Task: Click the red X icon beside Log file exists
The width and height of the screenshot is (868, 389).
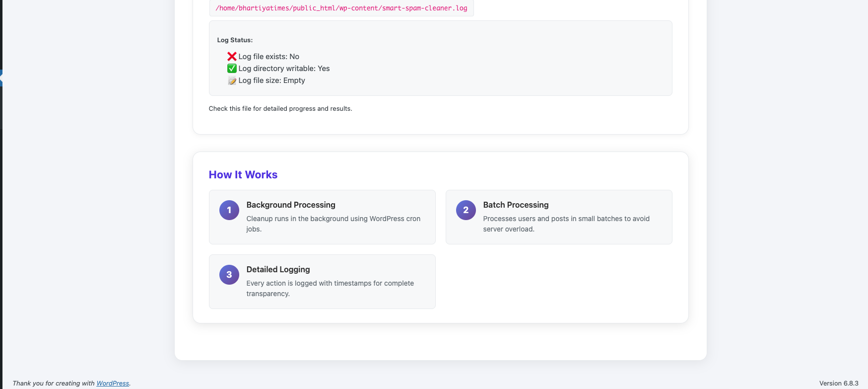Action: pos(232,57)
